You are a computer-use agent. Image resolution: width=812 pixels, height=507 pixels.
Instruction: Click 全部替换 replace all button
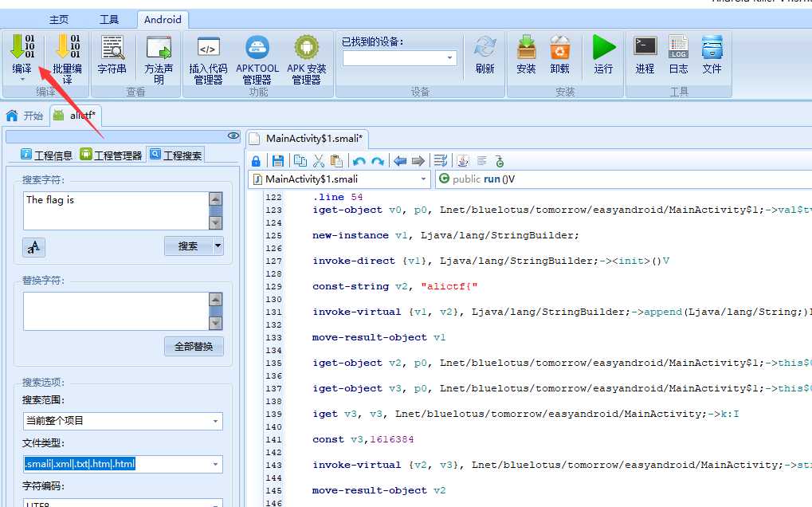(194, 347)
